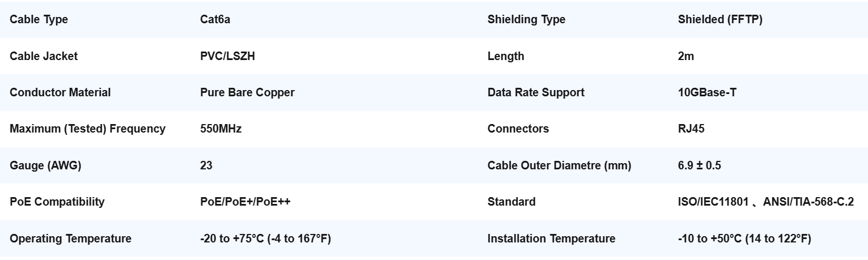868x260 pixels.
Task: Click the Gauge (AWG) label
Action: tap(45, 165)
